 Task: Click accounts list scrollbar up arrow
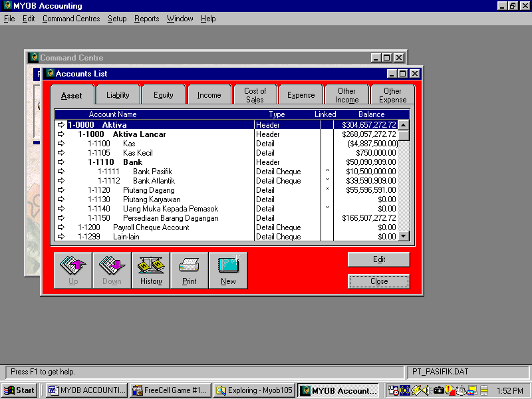click(404, 125)
